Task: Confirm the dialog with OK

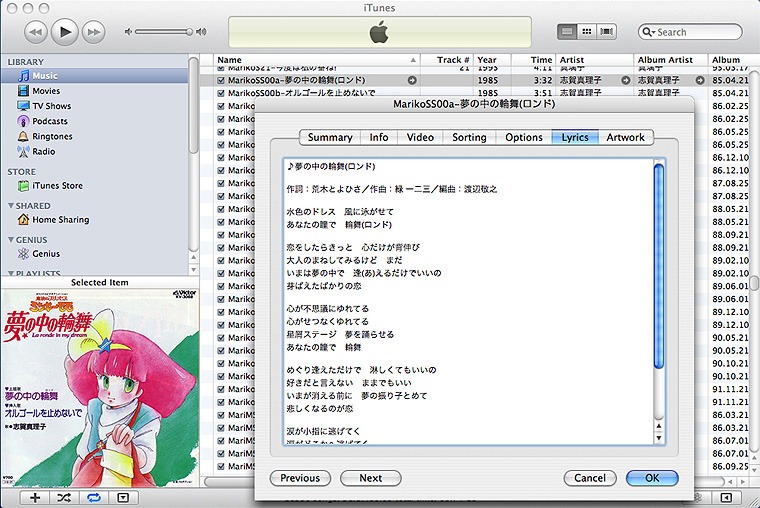Action: point(652,478)
